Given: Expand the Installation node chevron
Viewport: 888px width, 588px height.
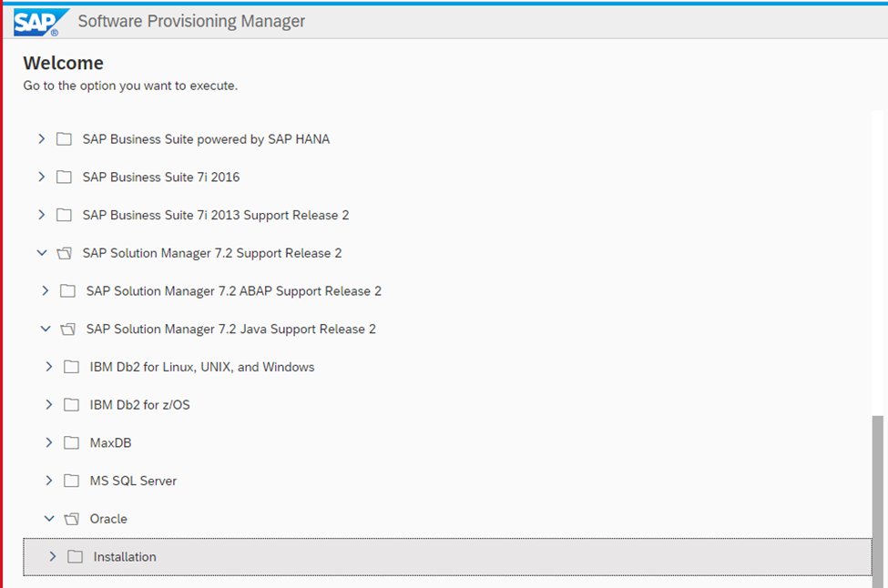Looking at the screenshot, I should 53,556.
